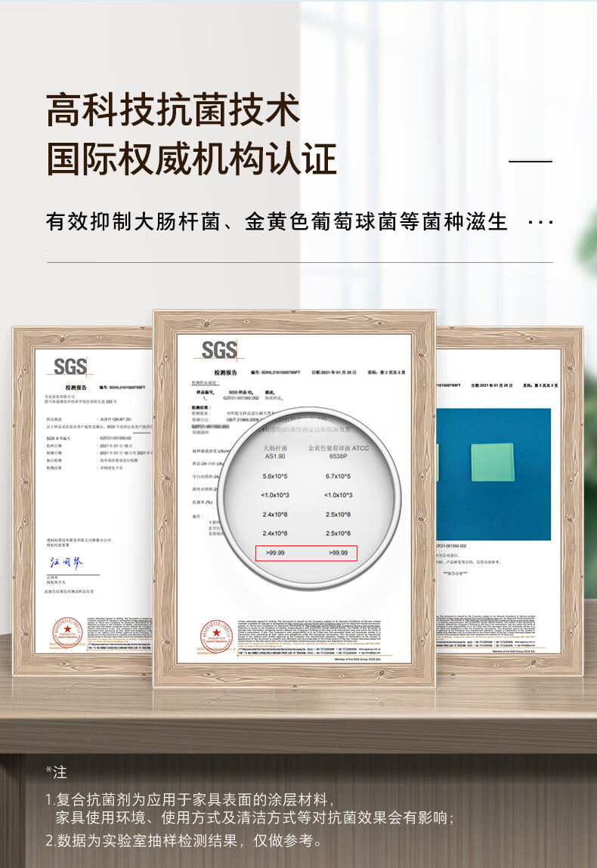Image resolution: width=597 pixels, height=868 pixels.
Task: Click the 金黄色葡萄球菌 ATCC column header
Action: tap(339, 453)
